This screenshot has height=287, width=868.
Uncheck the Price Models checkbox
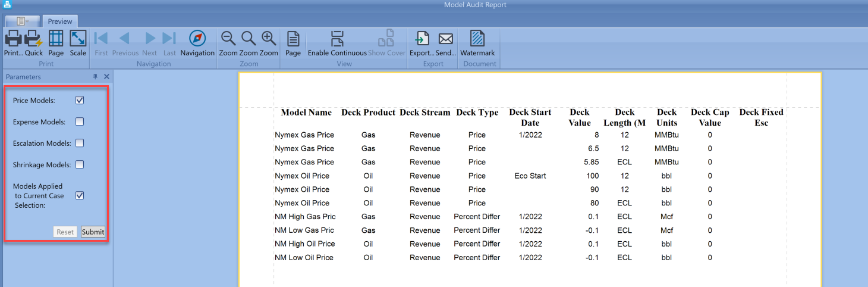(80, 101)
